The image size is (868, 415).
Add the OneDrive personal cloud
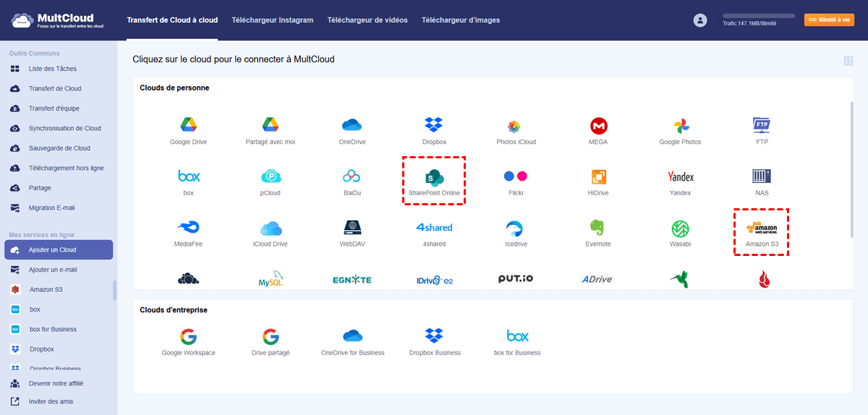coord(352,131)
